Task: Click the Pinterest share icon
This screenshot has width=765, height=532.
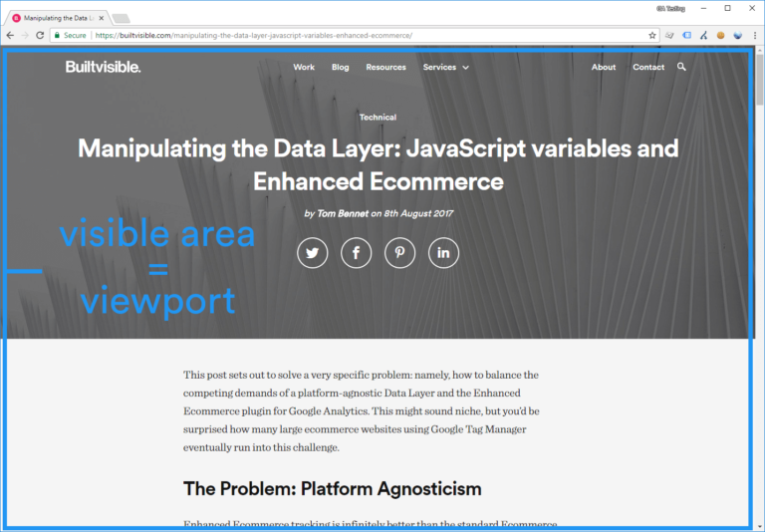Action: [x=399, y=253]
